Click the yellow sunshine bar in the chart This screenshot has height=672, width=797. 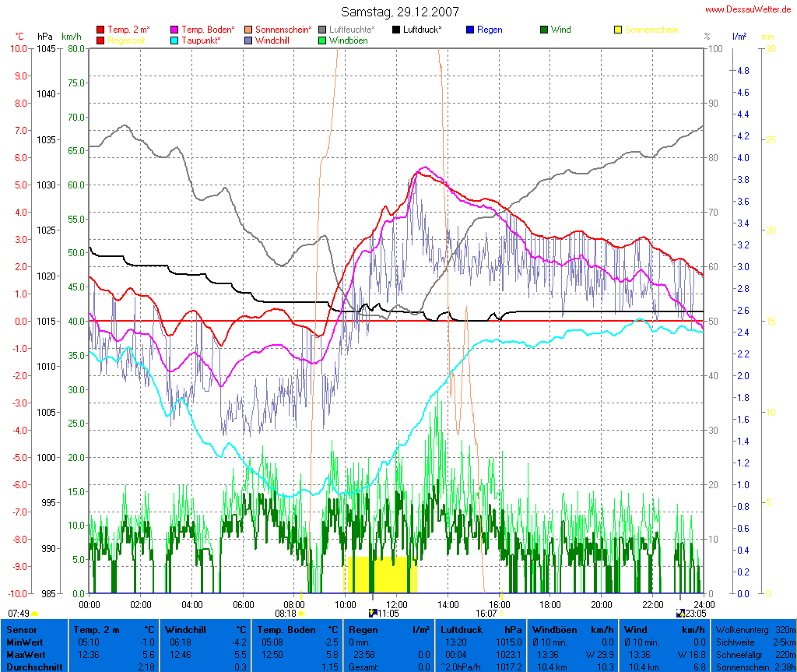(381, 575)
